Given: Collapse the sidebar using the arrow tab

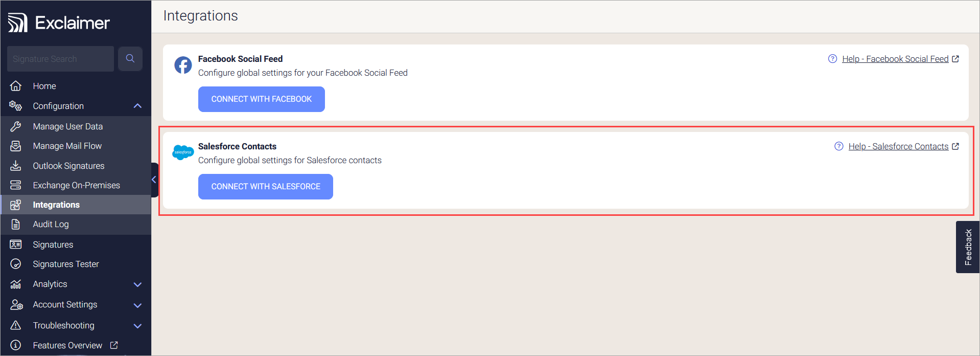Looking at the screenshot, I should pyautogui.click(x=153, y=180).
